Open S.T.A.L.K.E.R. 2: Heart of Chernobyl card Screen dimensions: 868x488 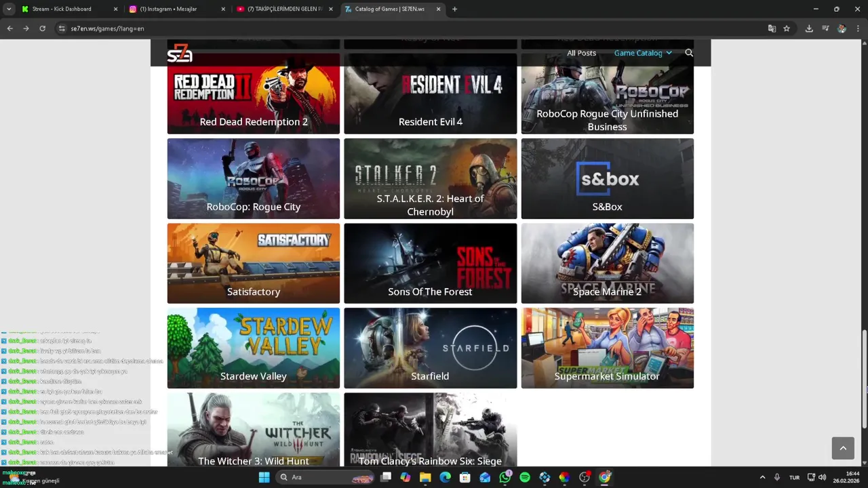tap(431, 179)
